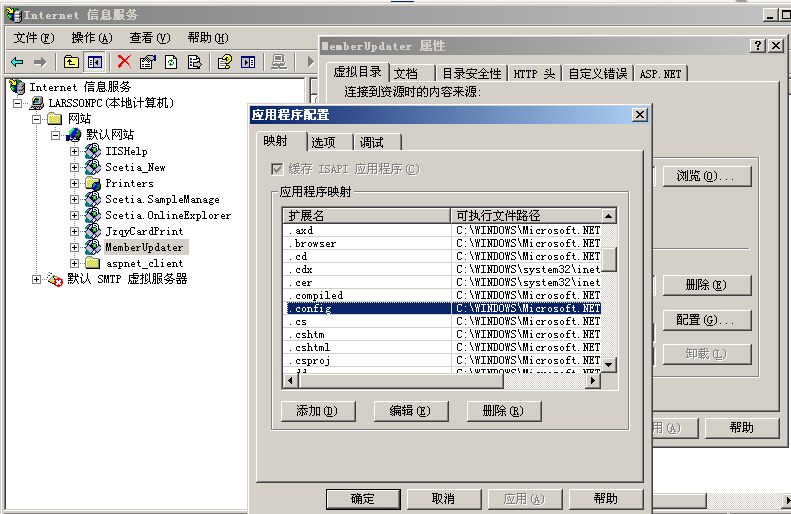The height and width of the screenshot is (514, 791).
Task: Click the export list toolbar icon
Action: pyautogui.click(x=194, y=62)
